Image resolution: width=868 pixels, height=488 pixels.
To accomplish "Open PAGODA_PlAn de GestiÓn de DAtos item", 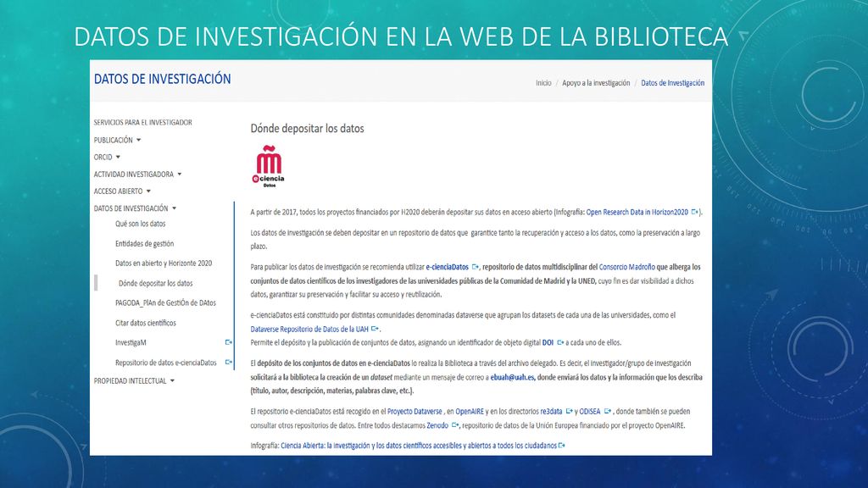I will coord(165,303).
